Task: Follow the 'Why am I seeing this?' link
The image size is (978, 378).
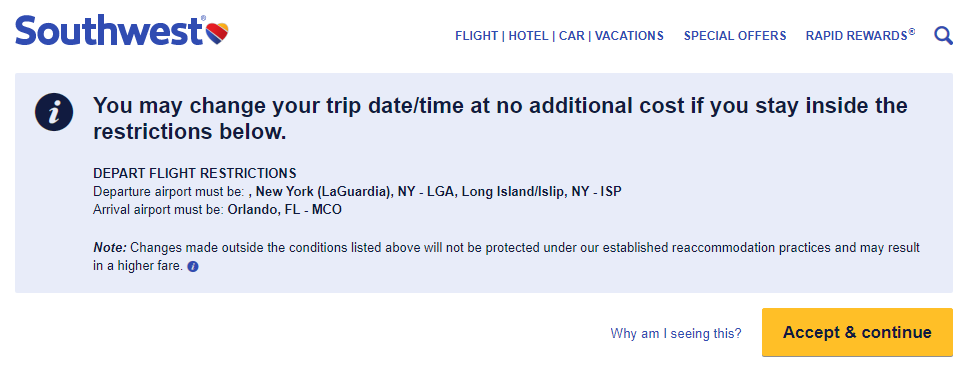Action: pos(676,333)
